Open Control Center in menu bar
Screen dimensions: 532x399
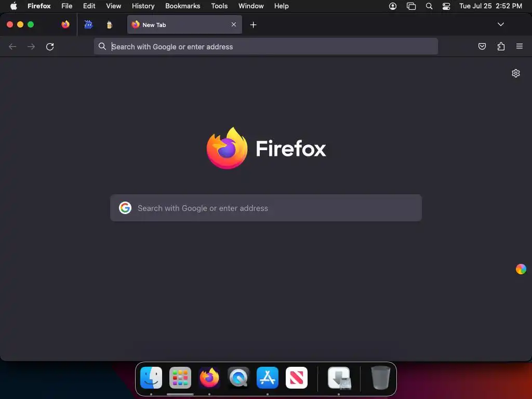pos(446,6)
